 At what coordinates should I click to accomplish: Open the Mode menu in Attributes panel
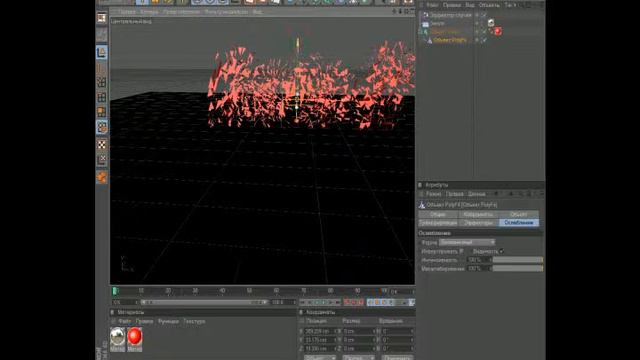(x=433, y=194)
